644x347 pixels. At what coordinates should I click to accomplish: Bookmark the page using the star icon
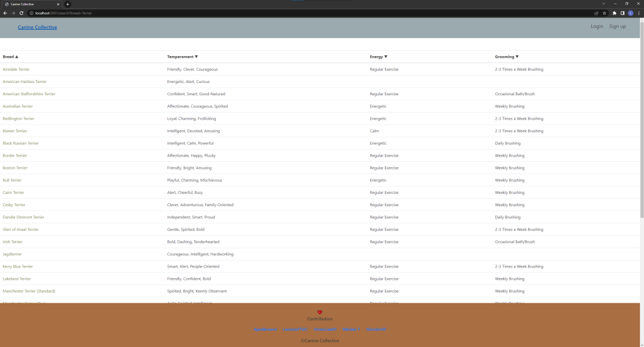[604, 13]
